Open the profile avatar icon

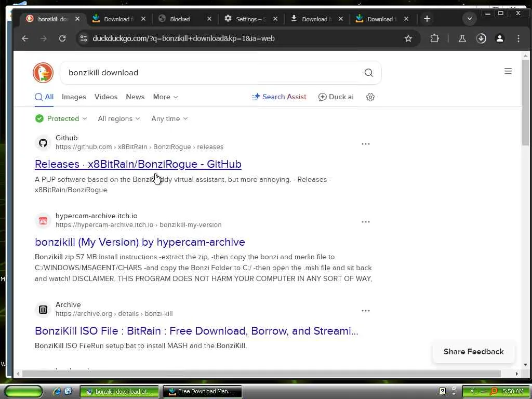[500, 38]
